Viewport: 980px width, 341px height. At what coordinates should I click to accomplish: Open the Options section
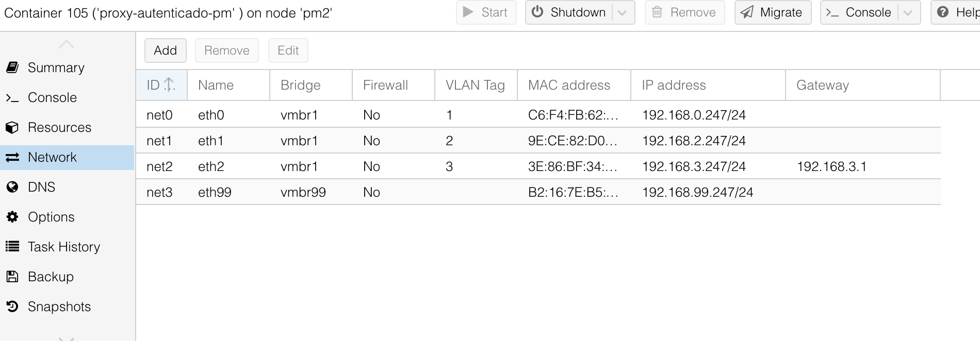click(x=51, y=216)
